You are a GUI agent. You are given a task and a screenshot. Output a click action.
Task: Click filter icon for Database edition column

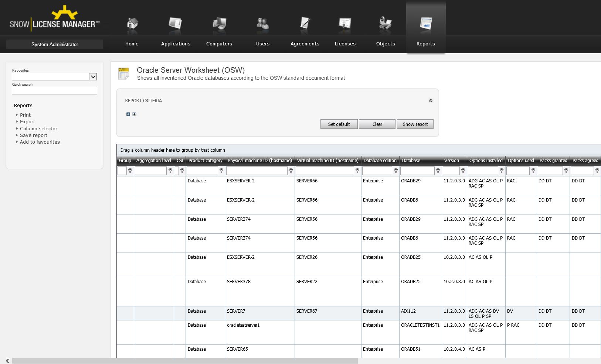click(x=396, y=171)
